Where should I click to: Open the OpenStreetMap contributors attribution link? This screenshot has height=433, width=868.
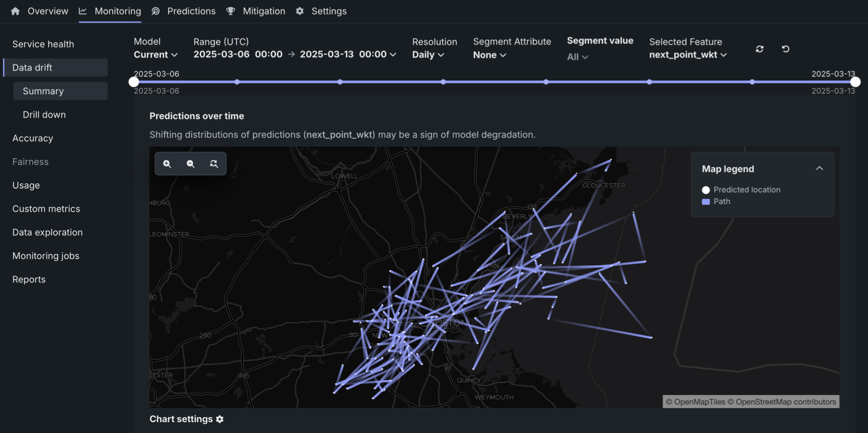(785, 402)
